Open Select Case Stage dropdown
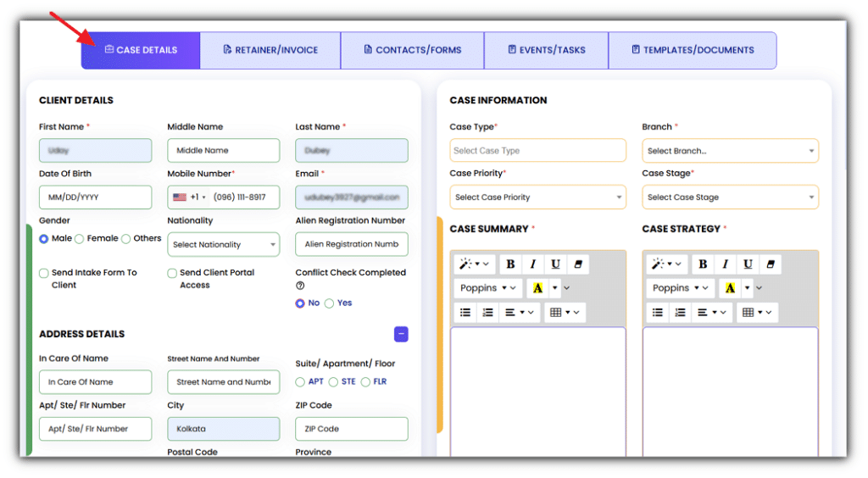The height and width of the screenshot is (478, 868). point(730,197)
